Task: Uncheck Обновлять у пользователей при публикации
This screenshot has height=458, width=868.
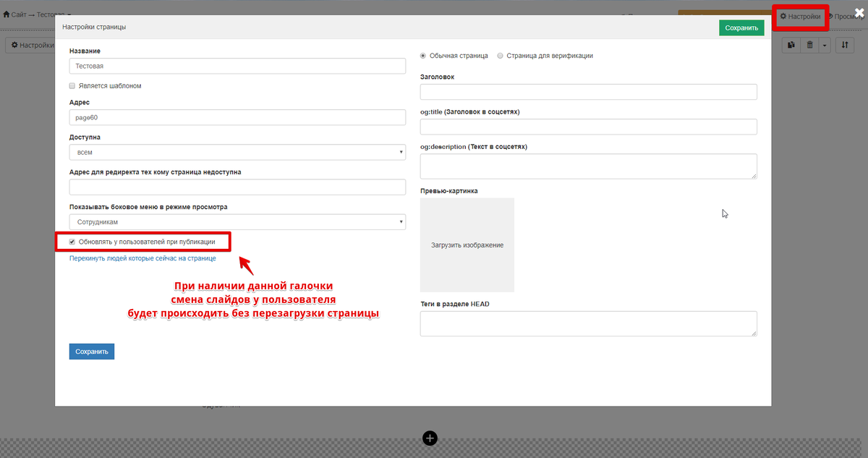Action: click(x=72, y=241)
